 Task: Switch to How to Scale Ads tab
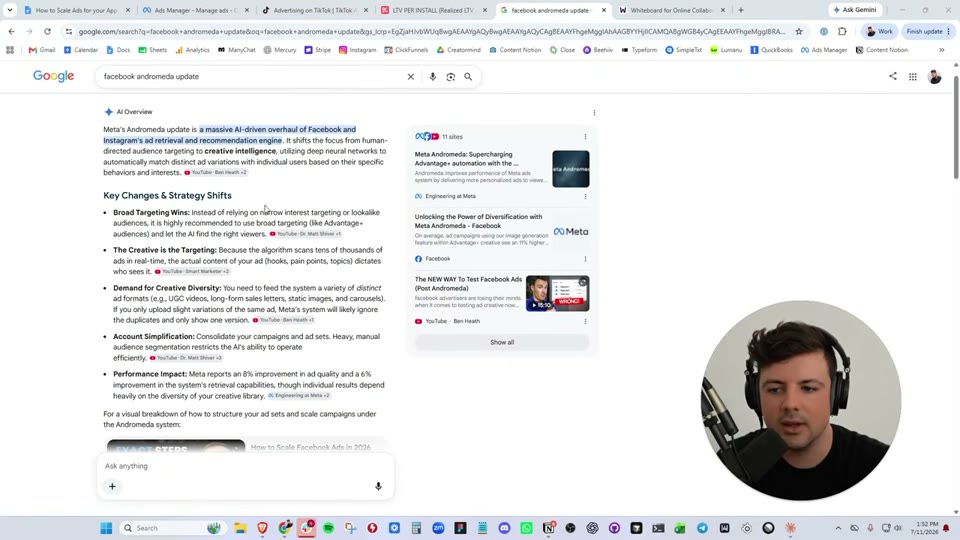pos(76,10)
